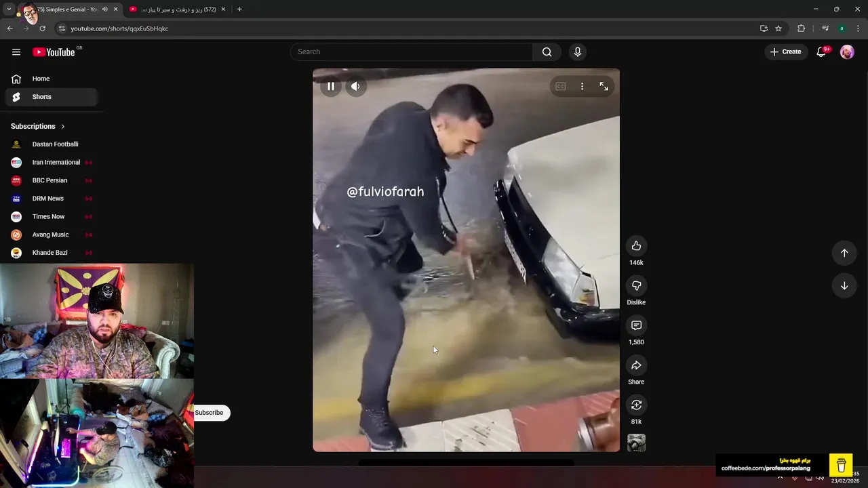Image resolution: width=868 pixels, height=488 pixels.
Task: Enter fullscreen on the Short
Action: pos(604,86)
